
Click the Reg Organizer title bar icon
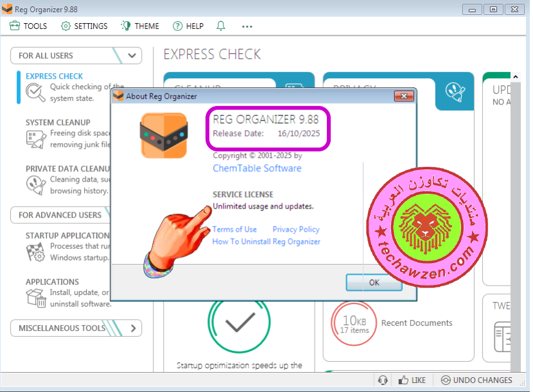coord(7,9)
